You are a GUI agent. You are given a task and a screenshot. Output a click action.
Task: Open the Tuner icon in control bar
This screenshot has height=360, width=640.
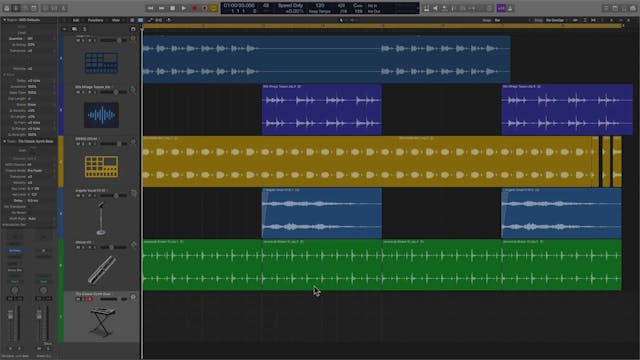point(453,8)
